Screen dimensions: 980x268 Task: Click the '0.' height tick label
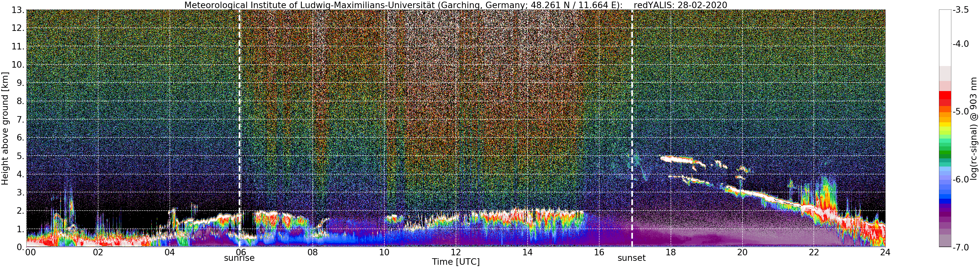[20, 247]
